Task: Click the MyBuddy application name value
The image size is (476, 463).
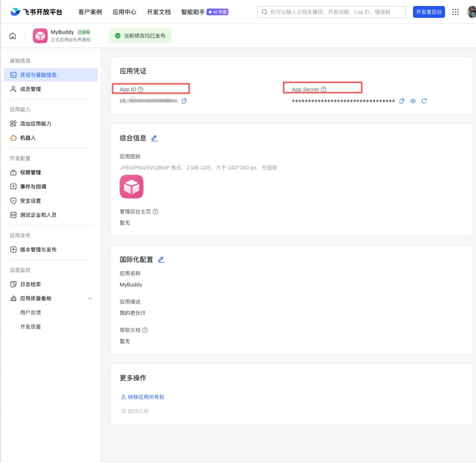Action: tap(131, 285)
